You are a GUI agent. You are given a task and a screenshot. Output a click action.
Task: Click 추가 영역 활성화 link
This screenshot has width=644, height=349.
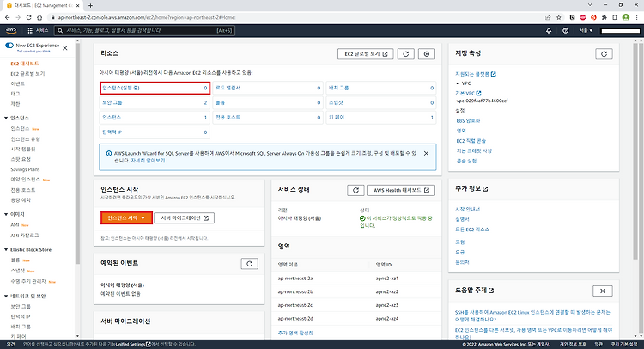pos(295,333)
